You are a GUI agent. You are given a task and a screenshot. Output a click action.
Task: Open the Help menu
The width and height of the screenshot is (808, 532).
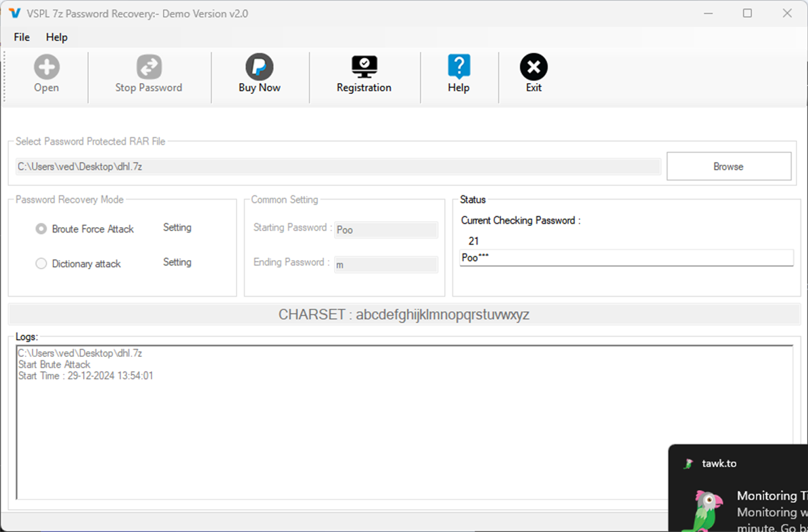(56, 37)
